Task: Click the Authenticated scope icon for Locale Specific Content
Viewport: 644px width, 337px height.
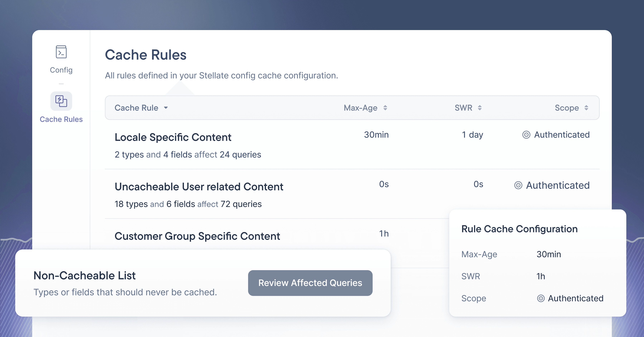Action: coord(526,135)
